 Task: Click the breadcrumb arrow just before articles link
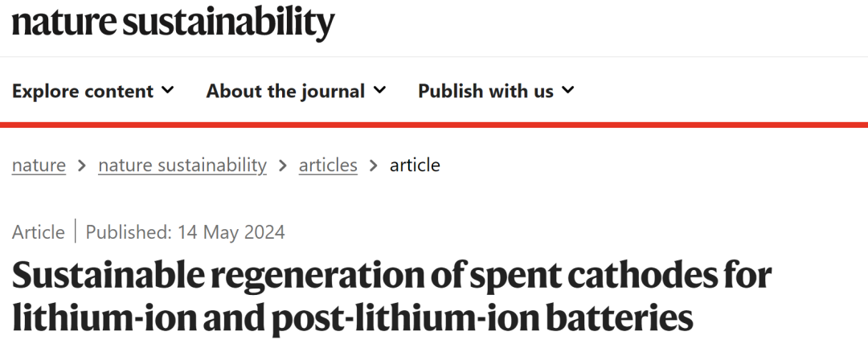(x=282, y=165)
